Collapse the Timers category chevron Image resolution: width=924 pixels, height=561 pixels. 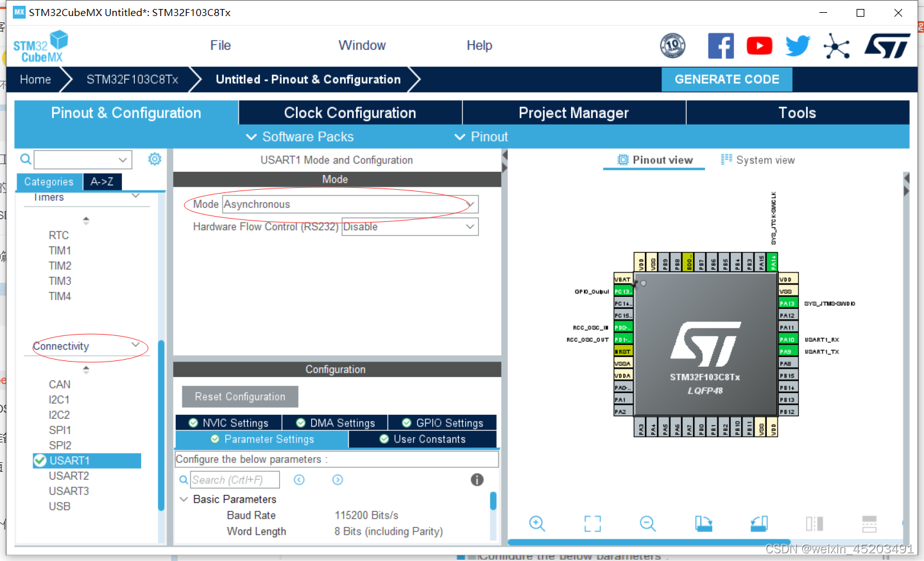click(x=135, y=196)
